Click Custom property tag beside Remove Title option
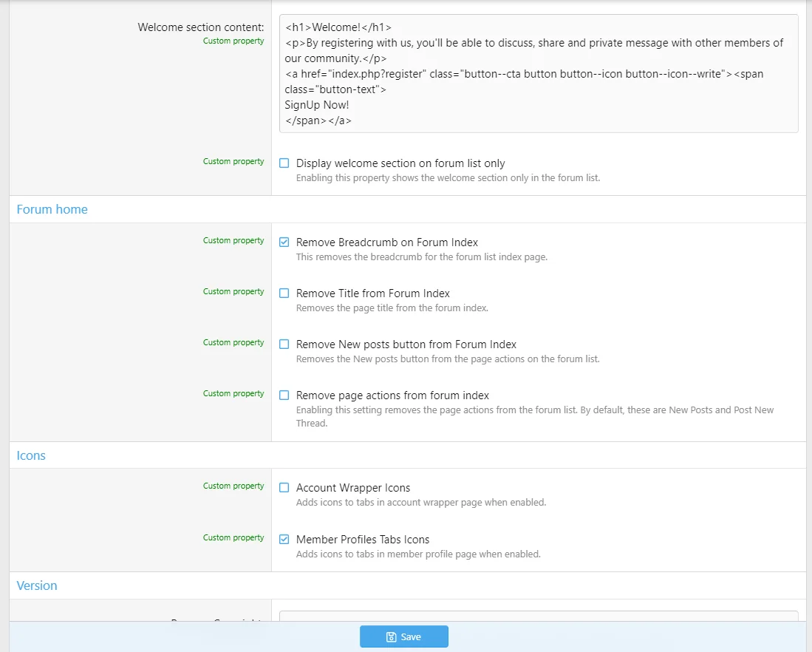 tap(233, 292)
